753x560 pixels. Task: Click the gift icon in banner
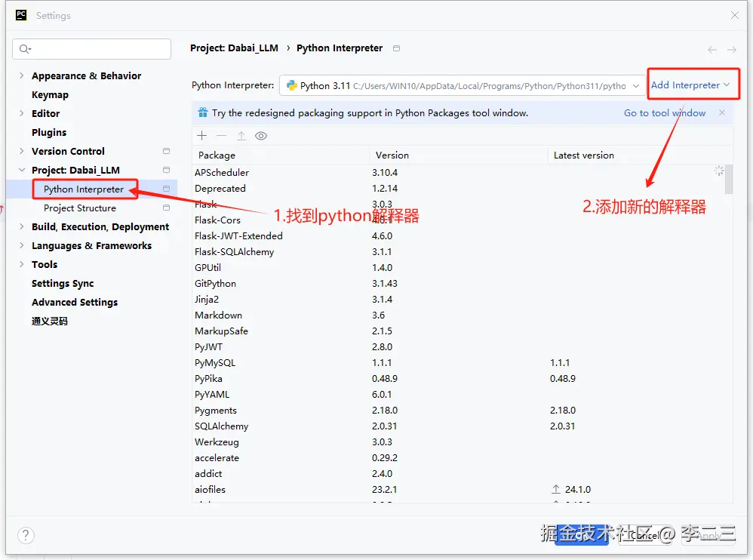[203, 113]
